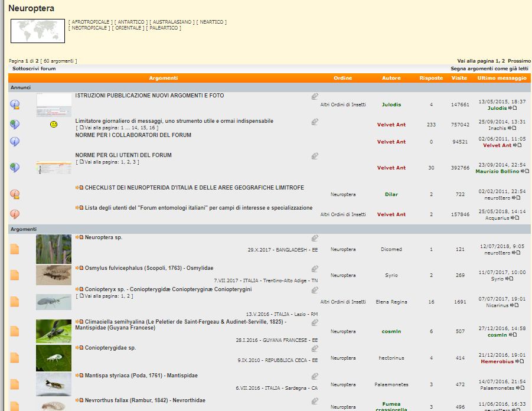Subscribe via Sottoscrivi forum link
The height and width of the screenshot is (411, 532).
pos(34,68)
